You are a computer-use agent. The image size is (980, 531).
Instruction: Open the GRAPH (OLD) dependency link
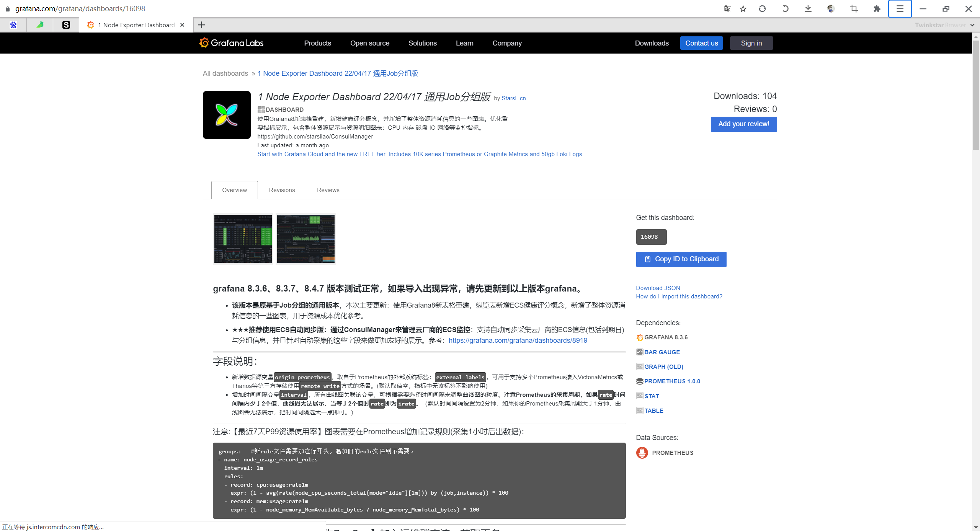point(664,367)
